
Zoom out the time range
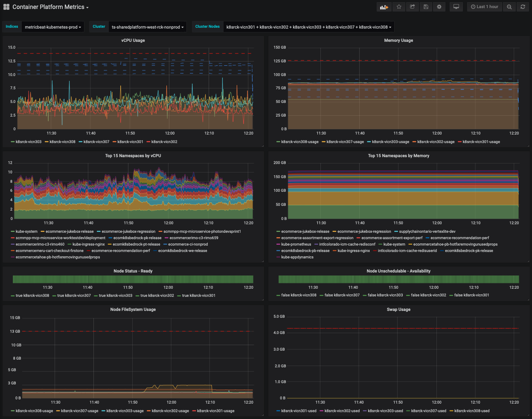pos(509,7)
